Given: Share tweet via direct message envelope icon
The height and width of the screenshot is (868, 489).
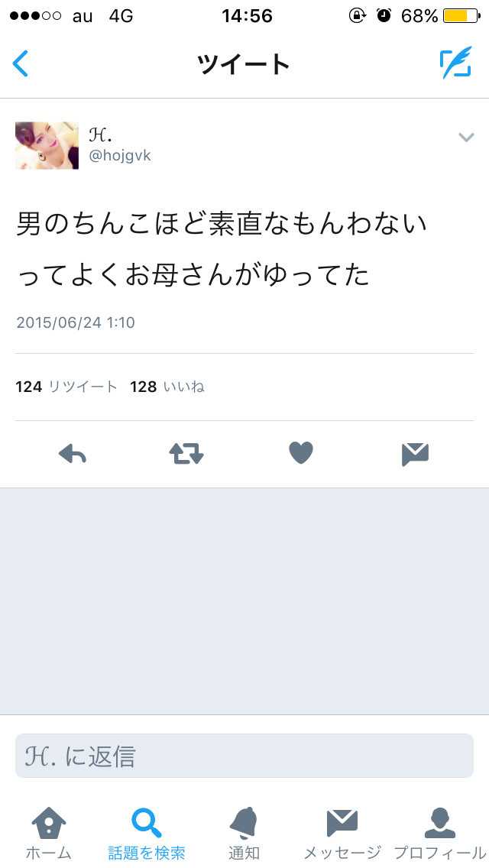Looking at the screenshot, I should pos(416,455).
